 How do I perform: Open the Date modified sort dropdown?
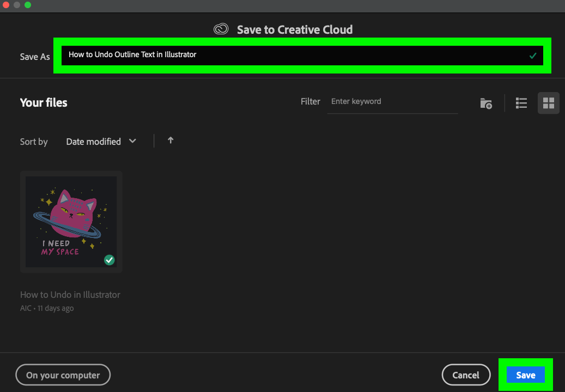(x=101, y=142)
